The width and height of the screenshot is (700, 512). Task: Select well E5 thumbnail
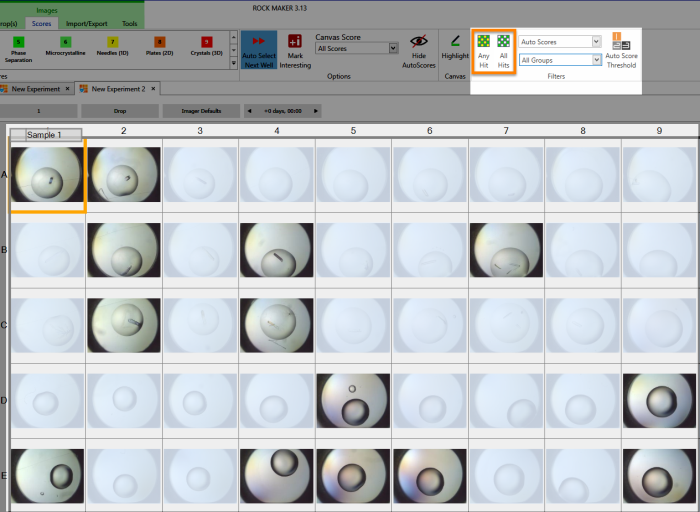pos(353,476)
